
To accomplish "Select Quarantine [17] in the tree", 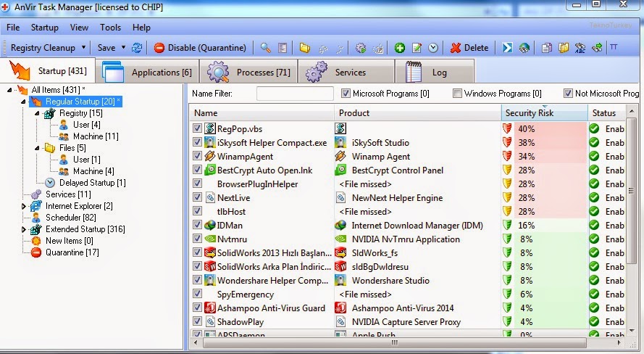I will (72, 252).
